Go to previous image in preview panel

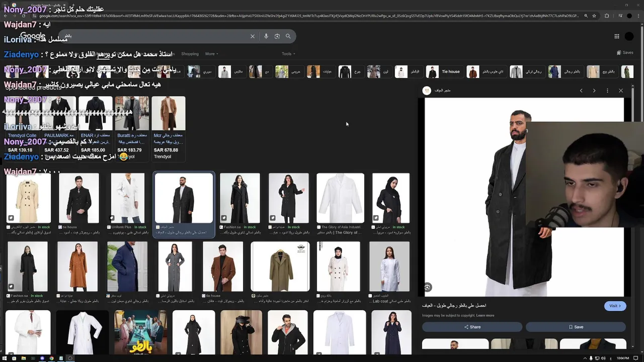pyautogui.click(x=581, y=90)
